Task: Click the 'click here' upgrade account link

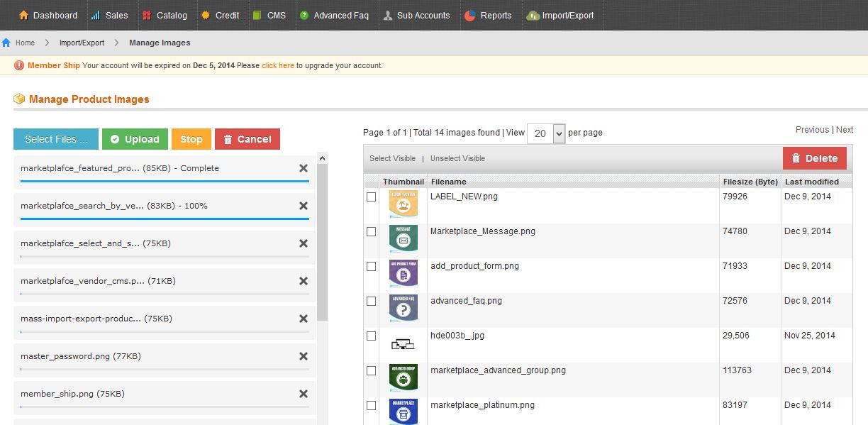Action: [x=277, y=65]
